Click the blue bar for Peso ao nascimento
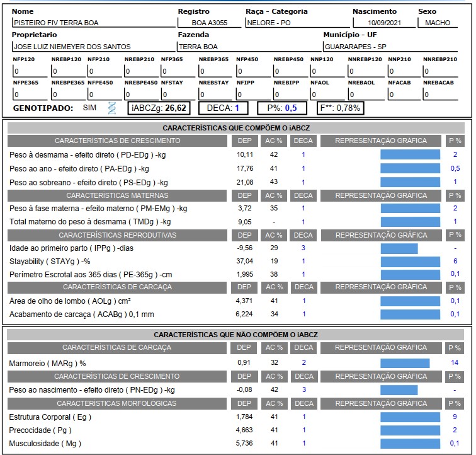Viewport: 476px width, 455px height. click(399, 390)
